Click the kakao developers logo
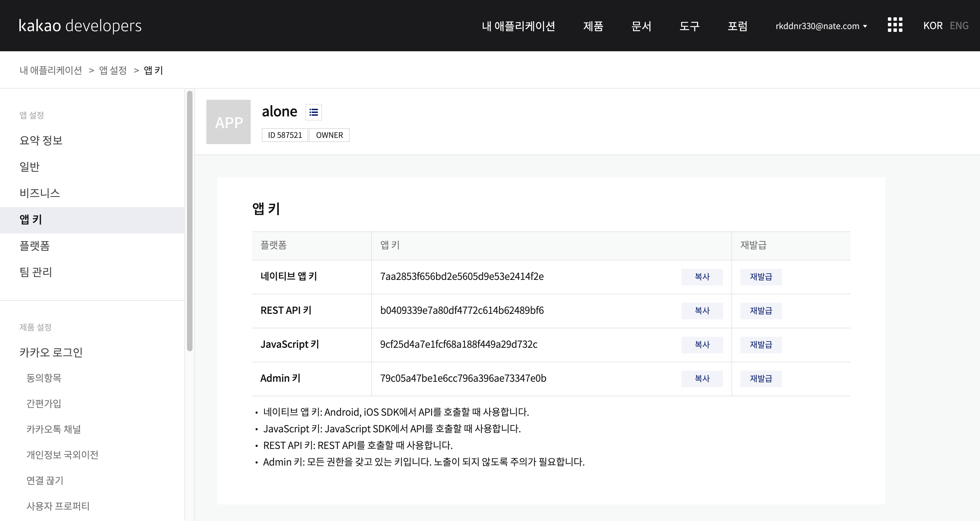Image resolution: width=980 pixels, height=521 pixels. click(80, 26)
